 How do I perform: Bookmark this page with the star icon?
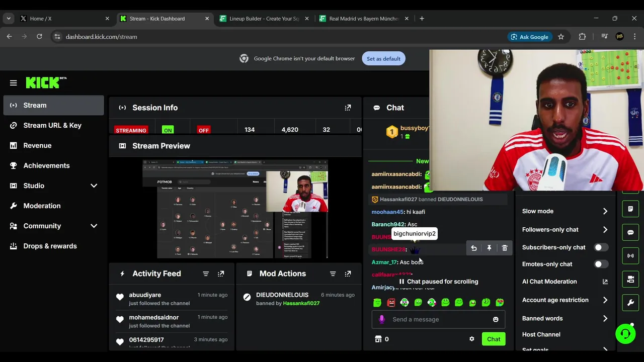tap(561, 37)
